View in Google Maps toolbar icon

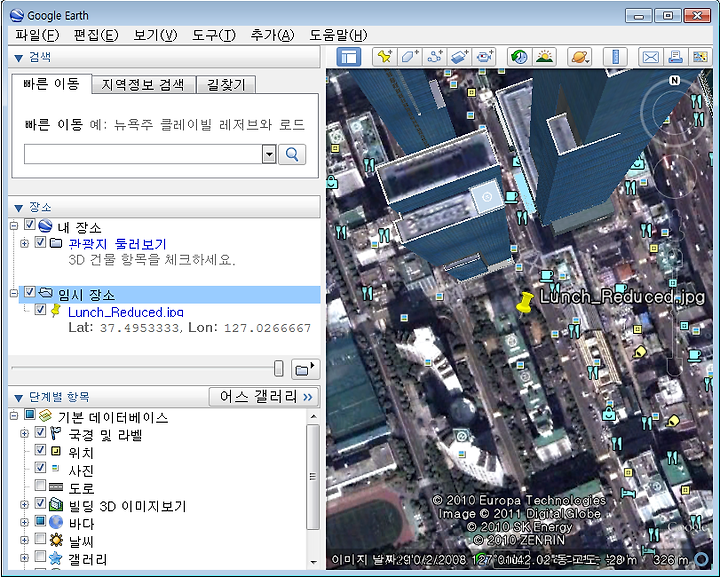(700, 57)
